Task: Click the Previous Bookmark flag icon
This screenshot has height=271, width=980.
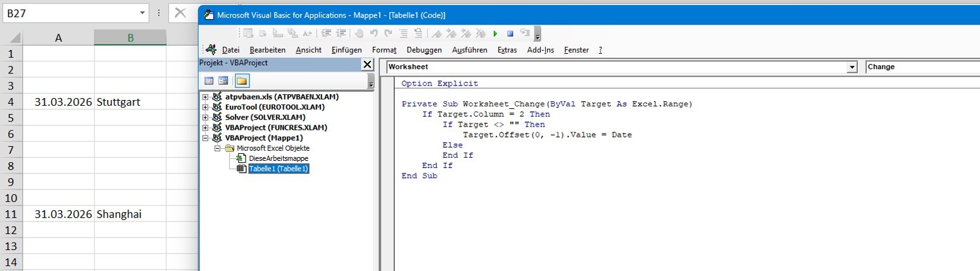Action: click(466, 34)
